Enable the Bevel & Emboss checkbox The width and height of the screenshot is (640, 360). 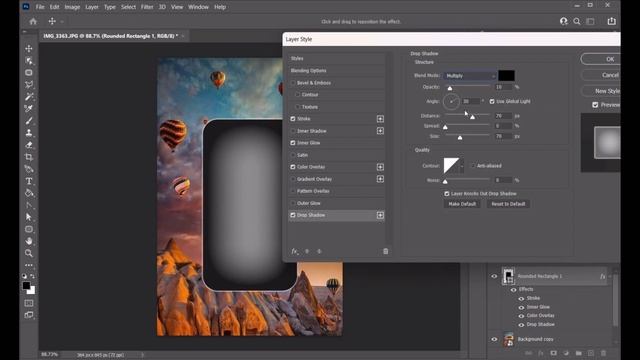click(293, 83)
